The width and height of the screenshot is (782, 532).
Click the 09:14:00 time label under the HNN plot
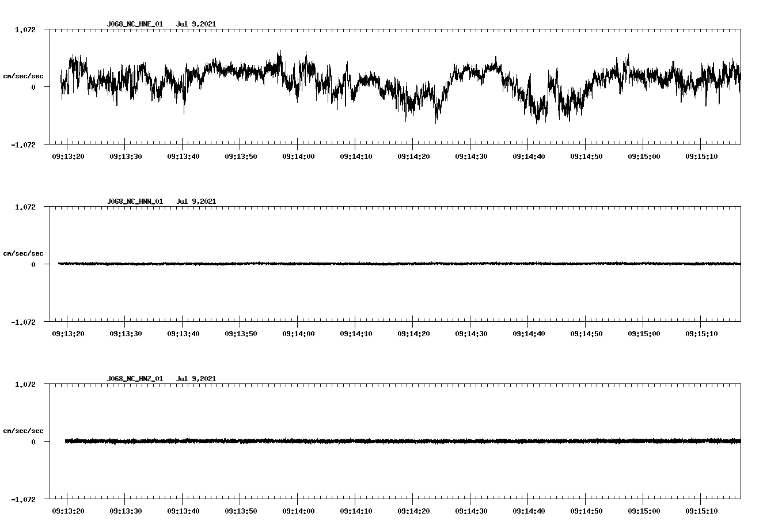(x=298, y=333)
